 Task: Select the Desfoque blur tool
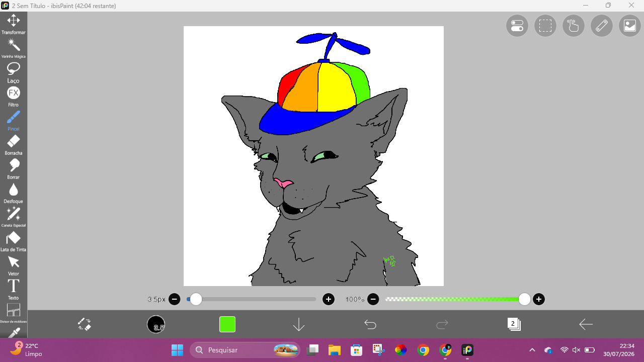(x=14, y=193)
